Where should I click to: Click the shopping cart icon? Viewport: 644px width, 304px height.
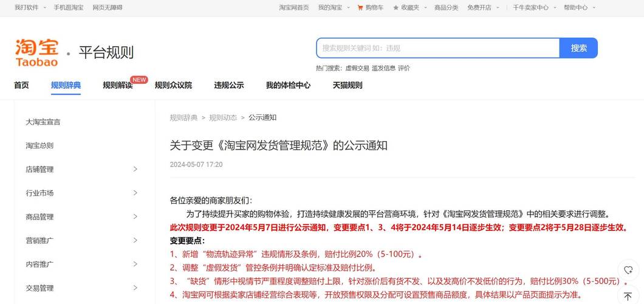[360, 7]
